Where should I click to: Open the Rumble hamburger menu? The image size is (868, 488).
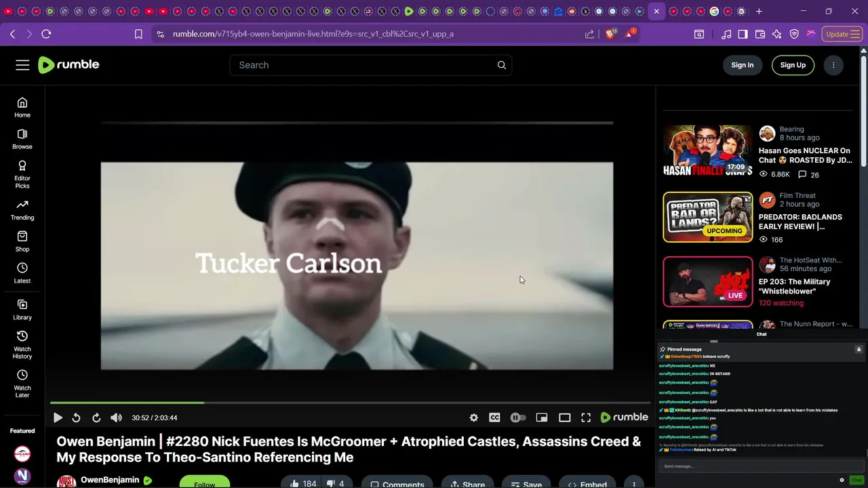coord(22,65)
